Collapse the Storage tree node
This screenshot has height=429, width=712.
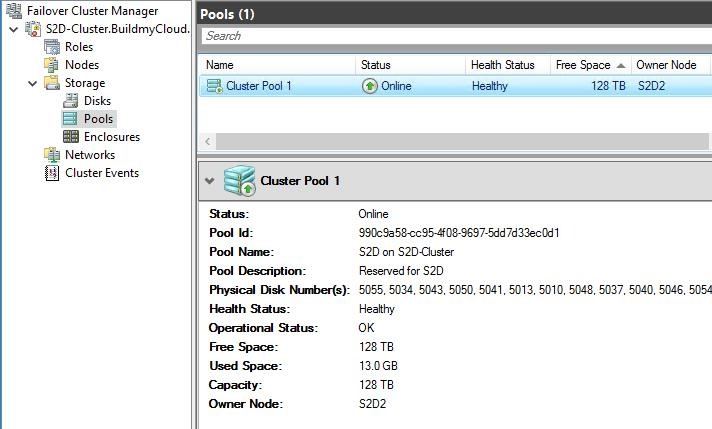(33, 84)
